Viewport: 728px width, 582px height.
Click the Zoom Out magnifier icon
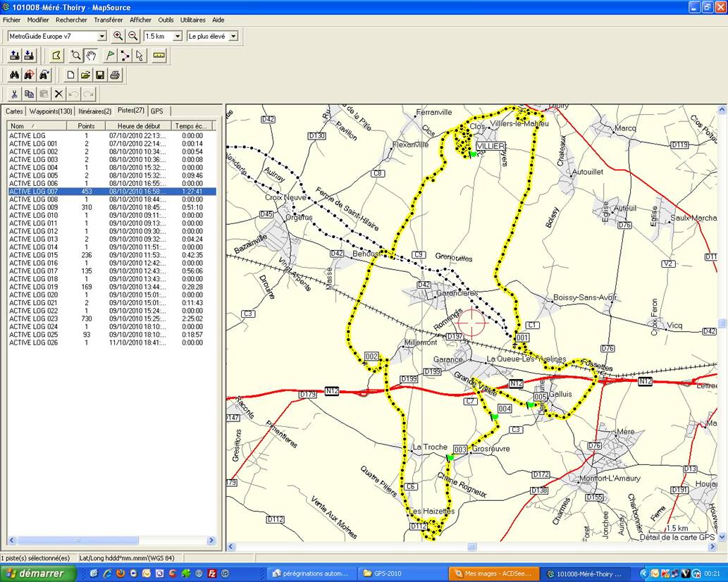point(132,36)
